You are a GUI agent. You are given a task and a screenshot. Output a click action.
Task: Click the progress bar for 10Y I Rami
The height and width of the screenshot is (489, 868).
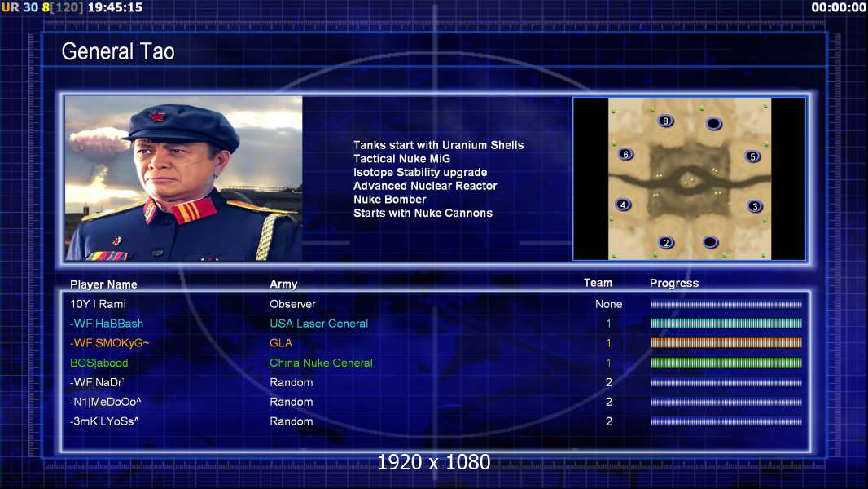click(726, 304)
